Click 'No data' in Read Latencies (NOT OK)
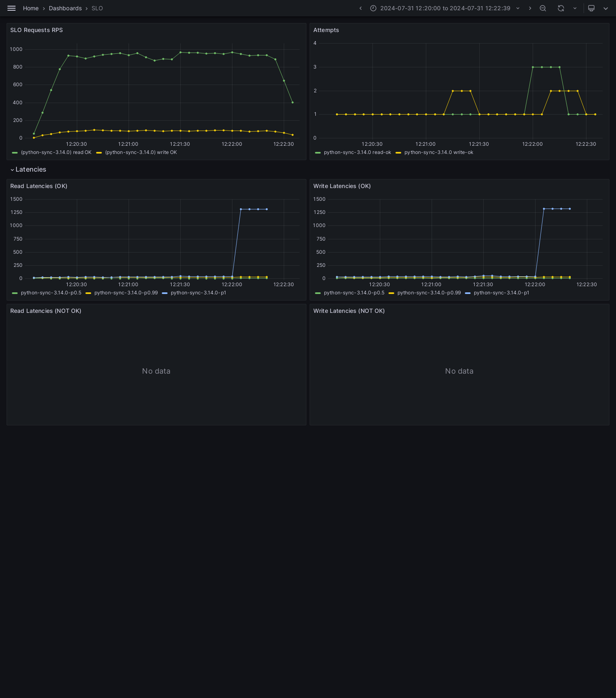This screenshot has height=698, width=616. coord(156,371)
